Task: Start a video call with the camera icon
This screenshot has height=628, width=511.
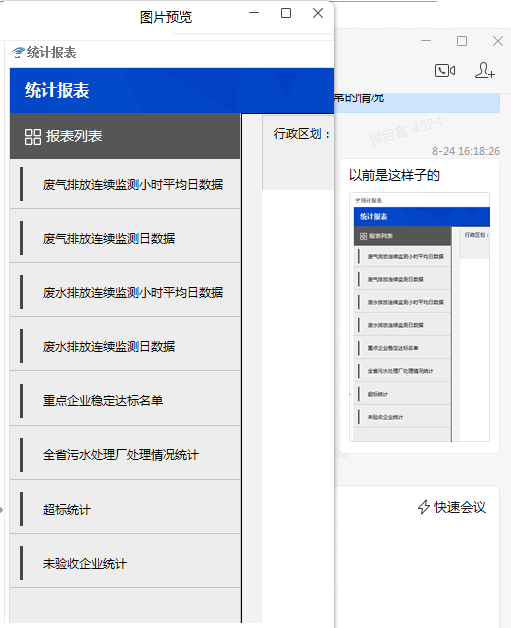Action: pos(445,71)
